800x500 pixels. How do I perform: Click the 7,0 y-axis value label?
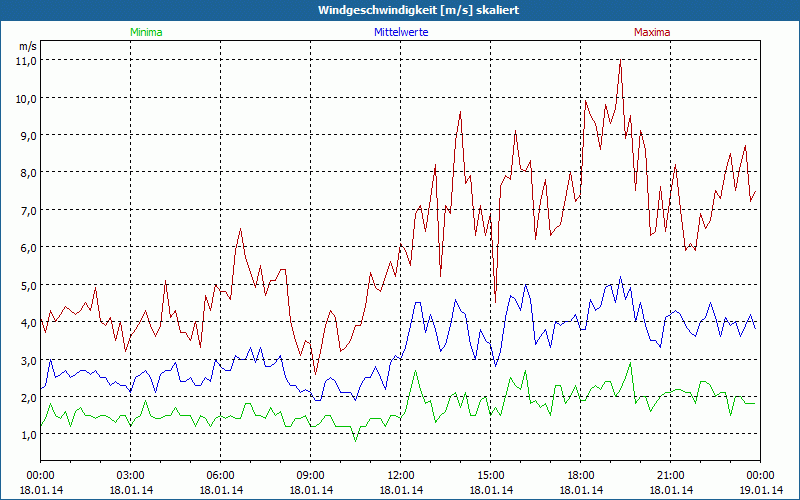(x=25, y=210)
